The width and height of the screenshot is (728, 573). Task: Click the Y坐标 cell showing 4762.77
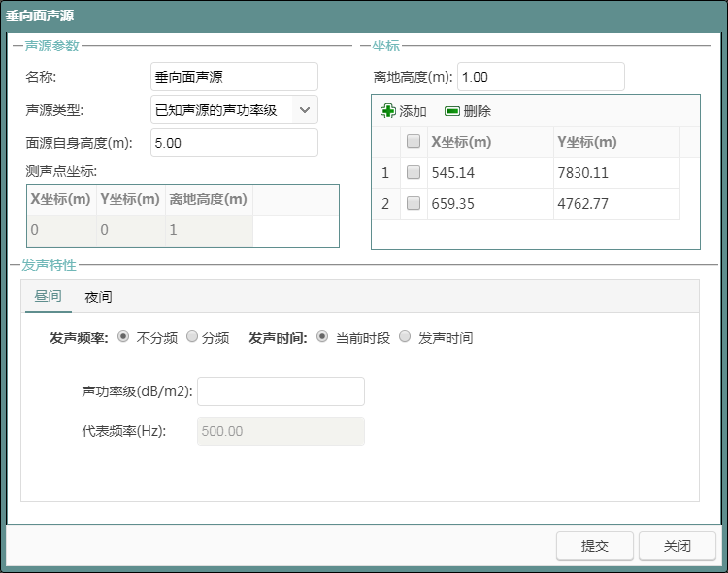615,204
